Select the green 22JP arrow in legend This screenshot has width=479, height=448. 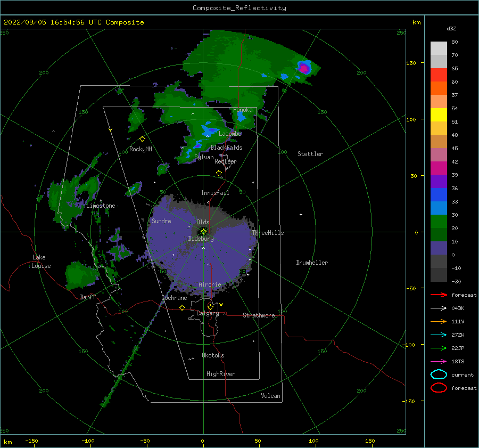pyautogui.click(x=439, y=348)
